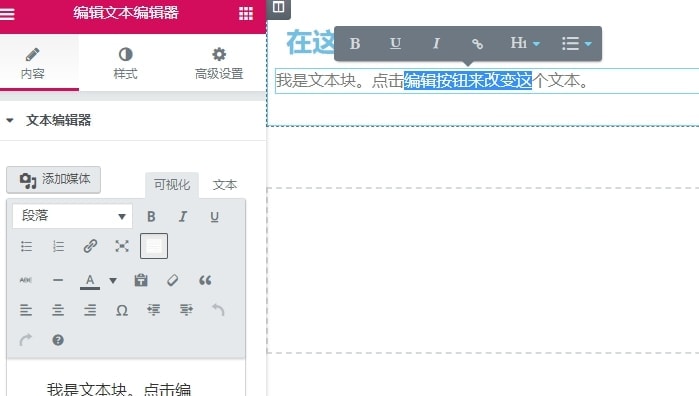The image size is (699, 396).
Task: Insert a bulleted list in the panel editor
Action: (x=26, y=246)
